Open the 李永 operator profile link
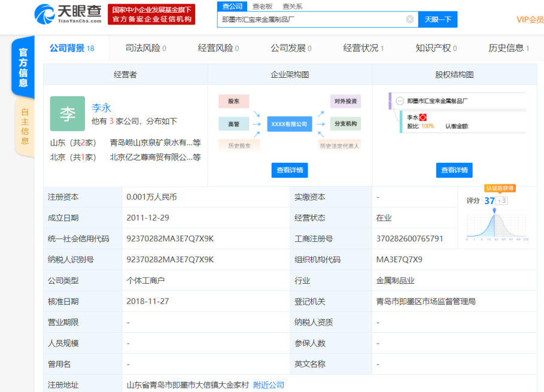The height and width of the screenshot is (392, 544). pyautogui.click(x=101, y=108)
